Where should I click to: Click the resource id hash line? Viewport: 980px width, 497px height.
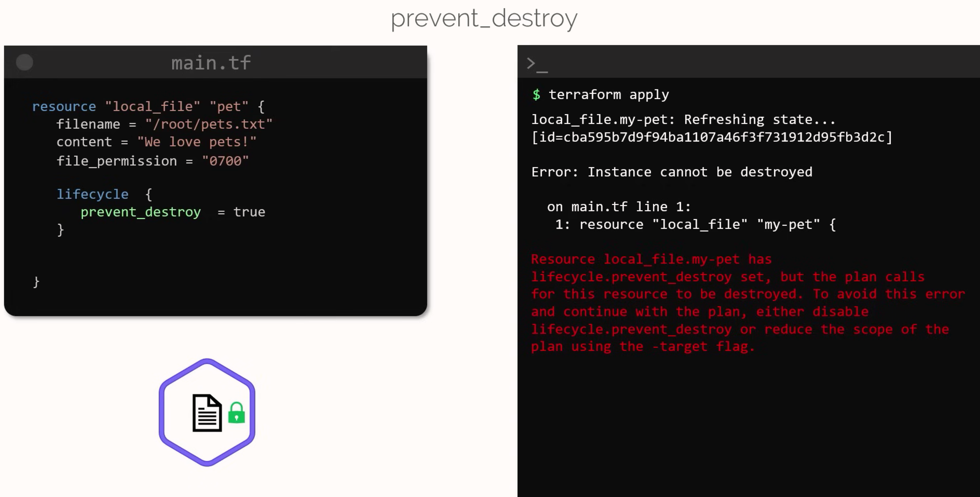712,137
